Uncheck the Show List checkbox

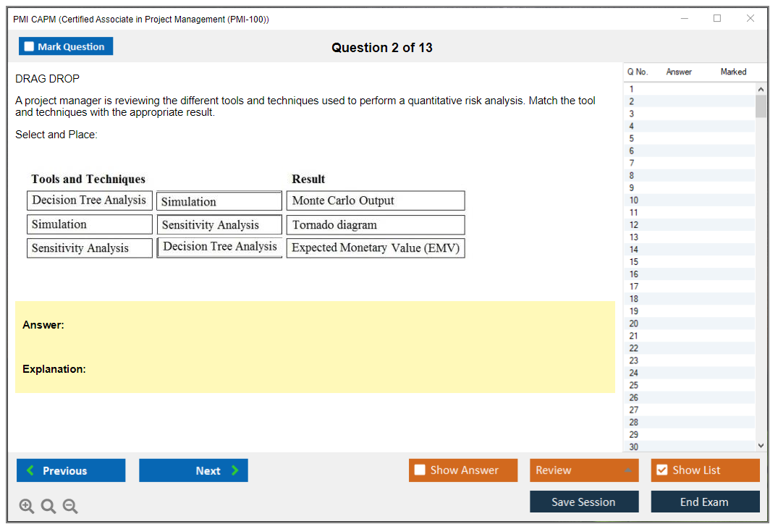(x=661, y=470)
